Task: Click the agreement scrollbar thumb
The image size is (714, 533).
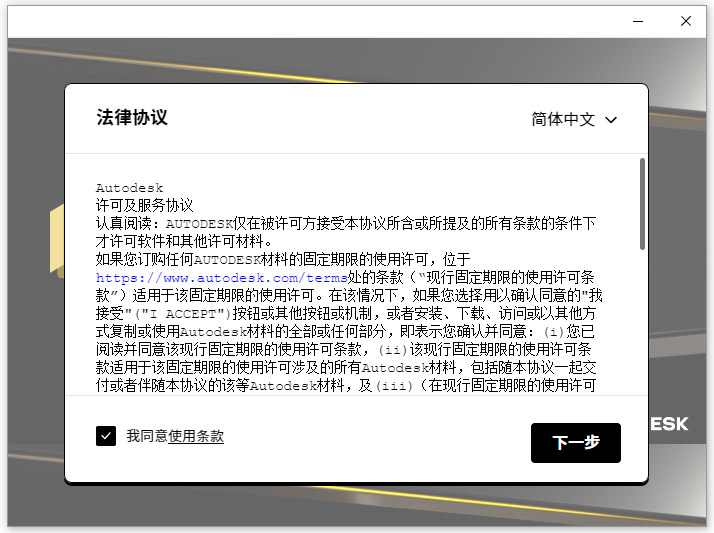Action: pos(641,203)
